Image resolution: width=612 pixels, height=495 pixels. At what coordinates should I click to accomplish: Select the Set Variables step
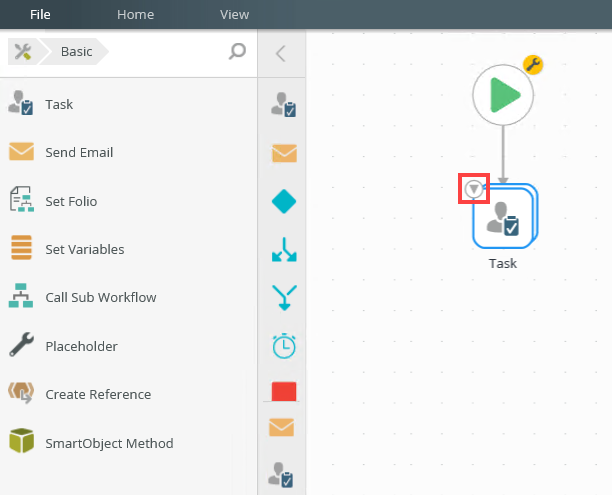point(128,249)
